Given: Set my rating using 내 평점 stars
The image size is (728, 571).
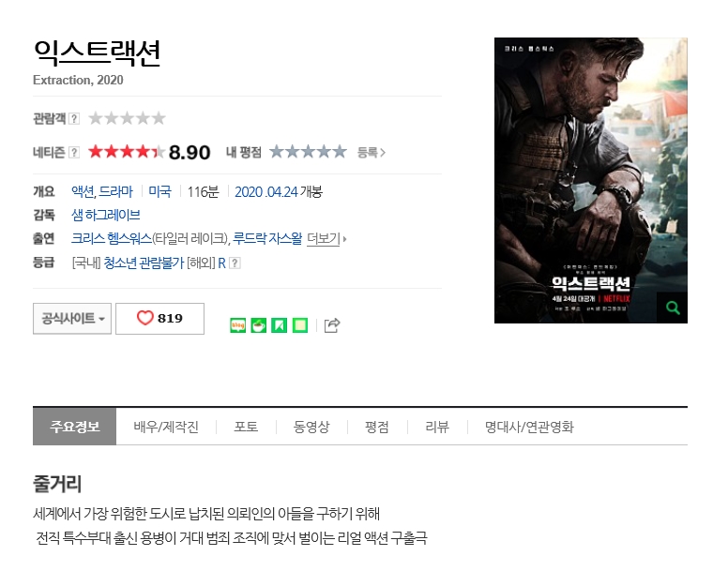Looking at the screenshot, I should point(309,152).
